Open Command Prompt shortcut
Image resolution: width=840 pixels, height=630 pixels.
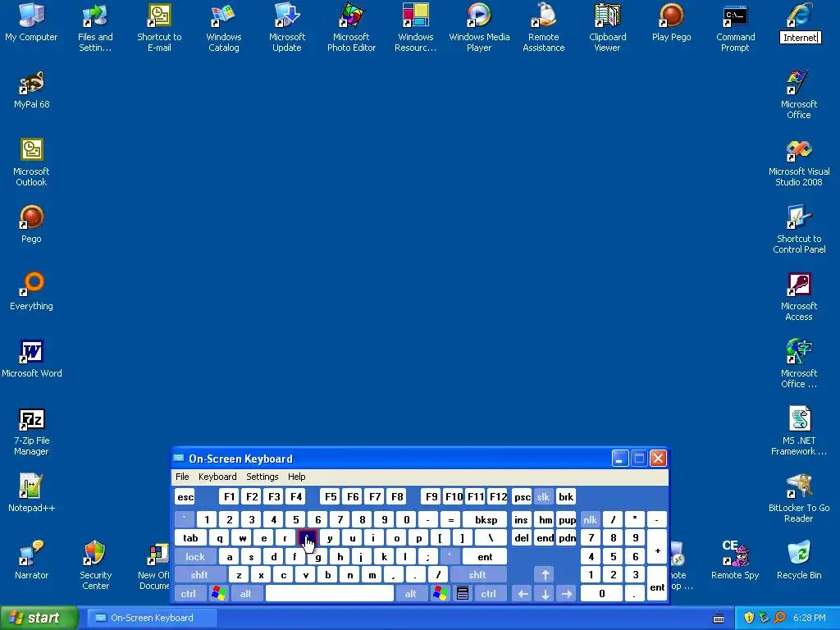pyautogui.click(x=735, y=27)
